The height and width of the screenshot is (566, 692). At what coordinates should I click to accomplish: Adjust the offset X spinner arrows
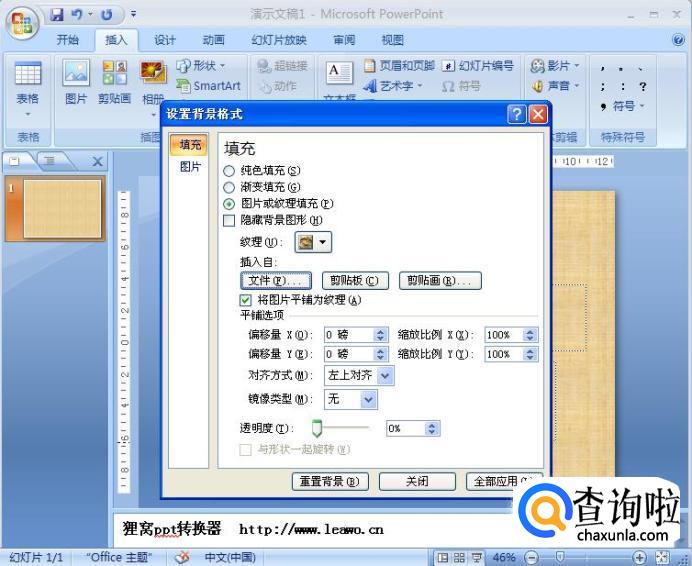pyautogui.click(x=380, y=335)
